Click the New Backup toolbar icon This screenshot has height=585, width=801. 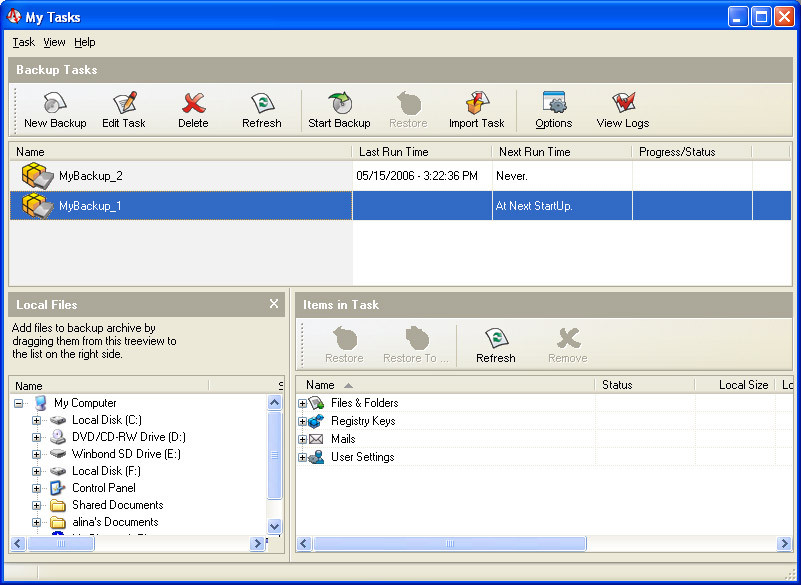(x=55, y=104)
